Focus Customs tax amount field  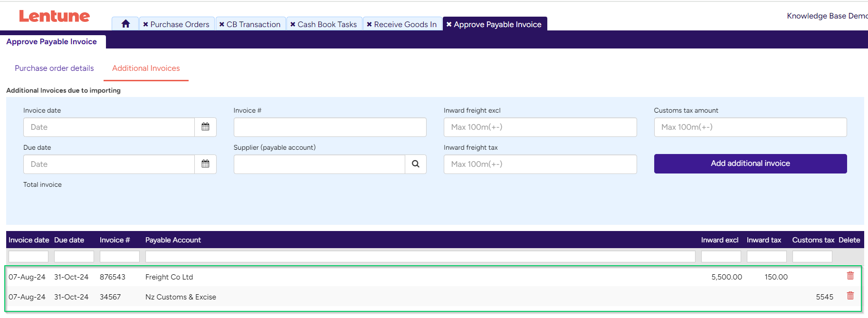[750, 127]
